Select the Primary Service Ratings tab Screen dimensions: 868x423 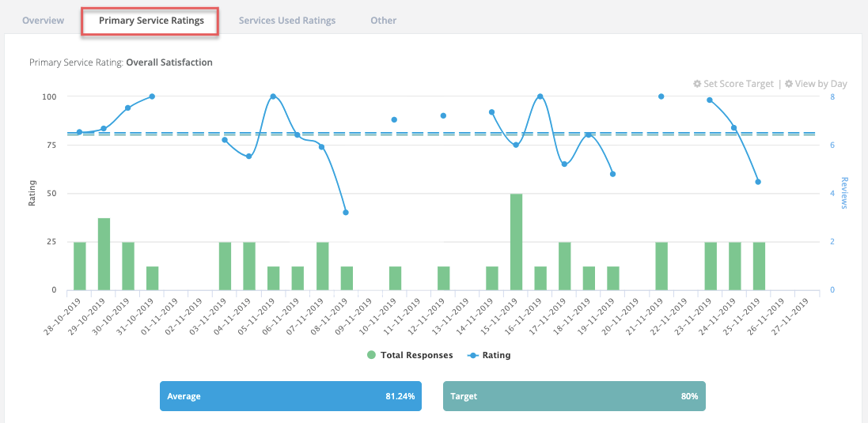(x=151, y=21)
